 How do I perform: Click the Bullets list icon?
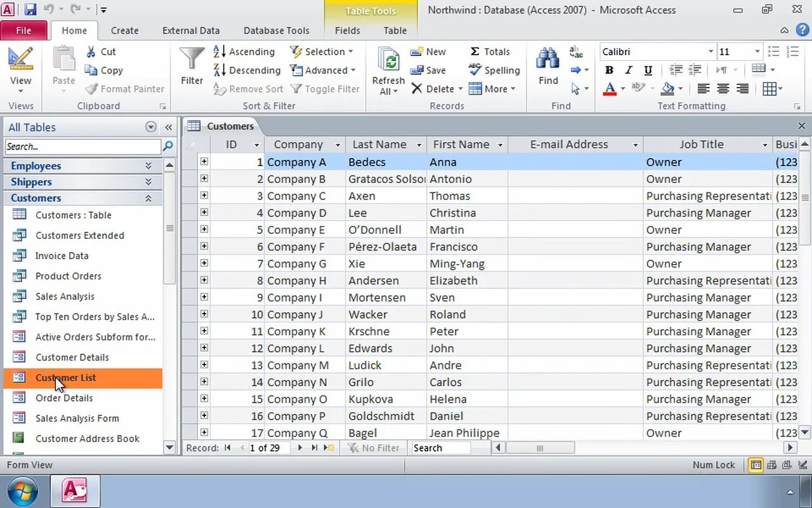tap(773, 51)
